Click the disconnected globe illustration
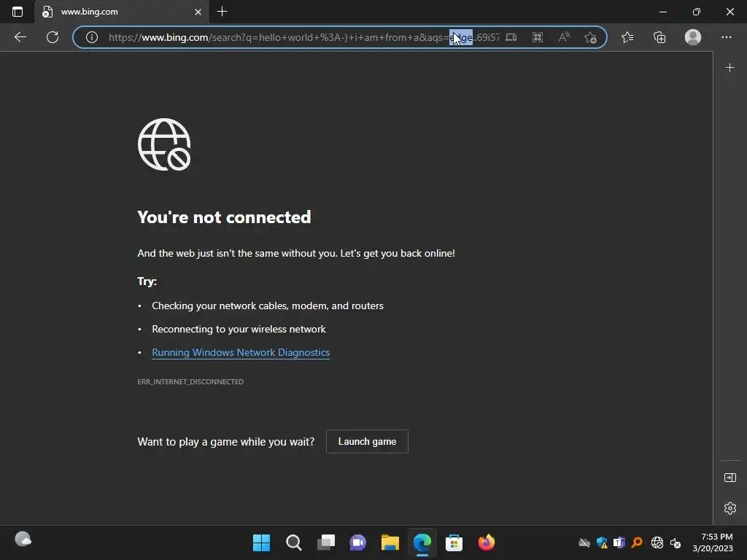747x560 pixels. coord(164,145)
